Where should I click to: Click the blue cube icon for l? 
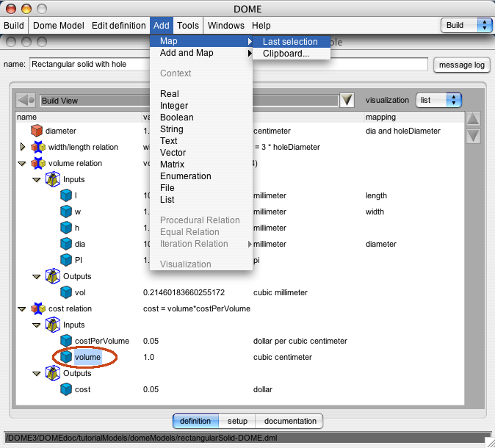(x=66, y=195)
